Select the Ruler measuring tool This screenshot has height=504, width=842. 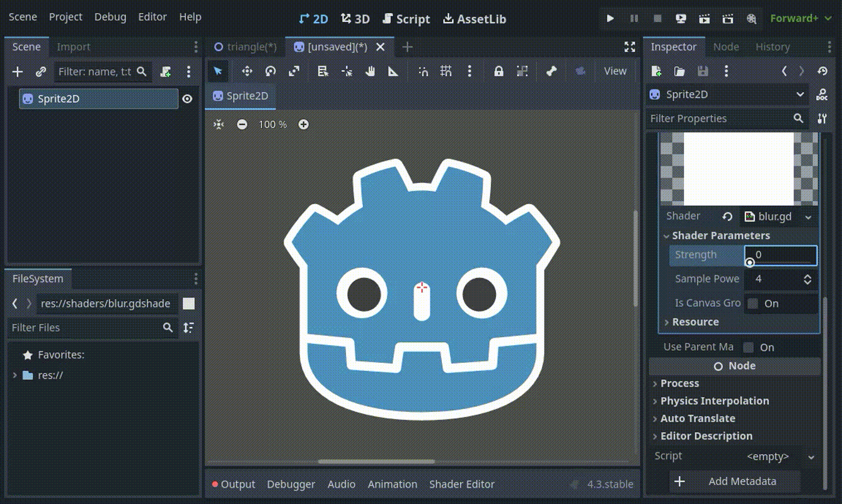393,71
